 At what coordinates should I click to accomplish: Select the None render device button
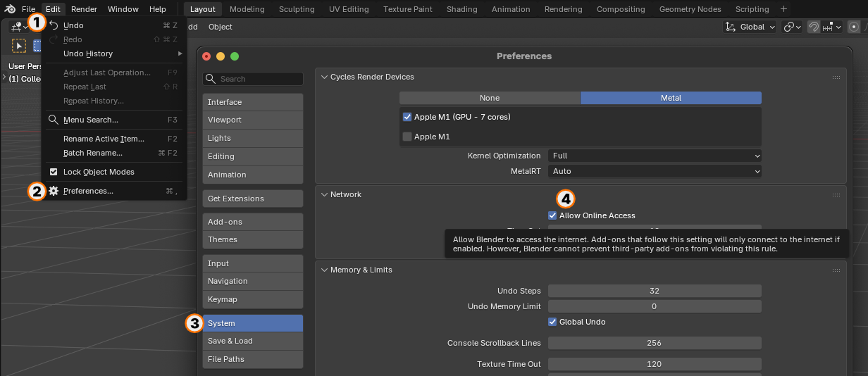point(490,98)
